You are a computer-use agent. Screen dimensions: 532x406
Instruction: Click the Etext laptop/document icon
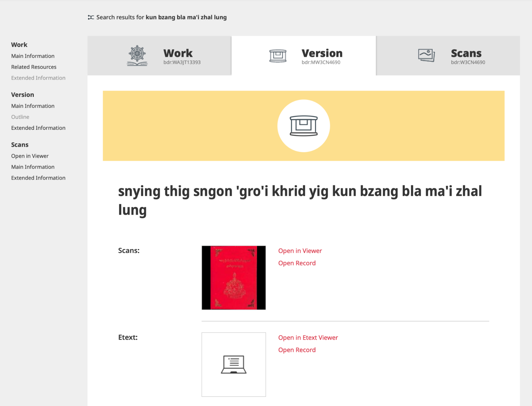coord(234,363)
